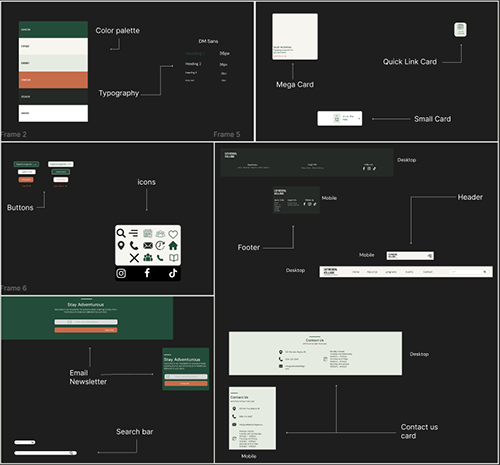
Task: Click the TikTok icon on the black strip
Action: click(173, 273)
